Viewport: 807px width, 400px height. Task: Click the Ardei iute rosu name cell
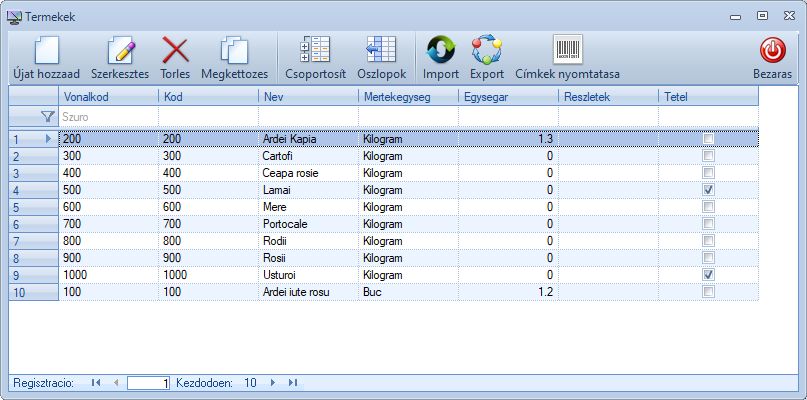click(x=308, y=291)
